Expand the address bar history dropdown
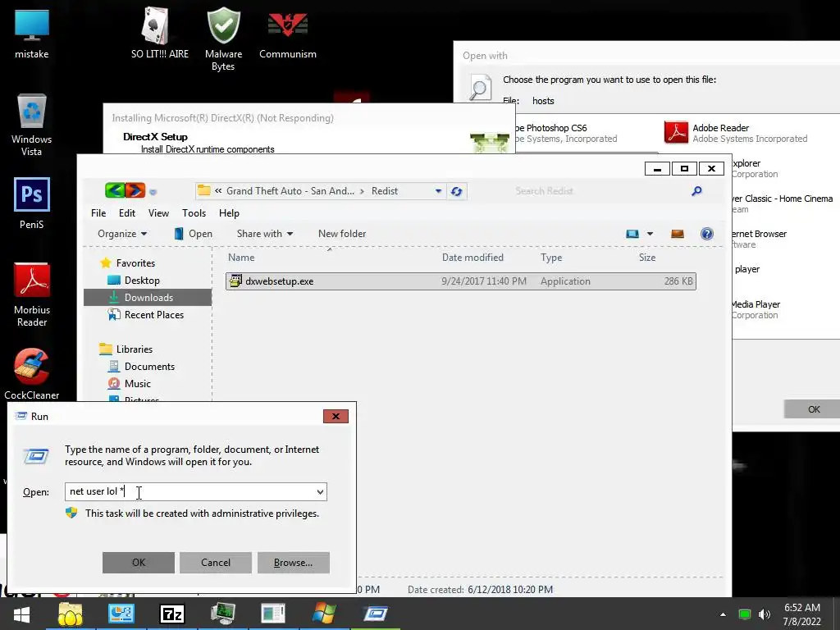The width and height of the screenshot is (840, 630). pyautogui.click(x=438, y=191)
